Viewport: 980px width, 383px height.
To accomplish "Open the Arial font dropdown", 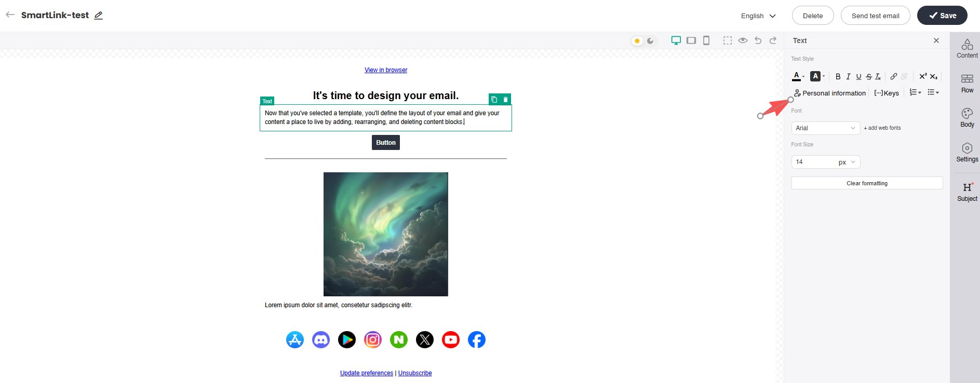I will (826, 128).
